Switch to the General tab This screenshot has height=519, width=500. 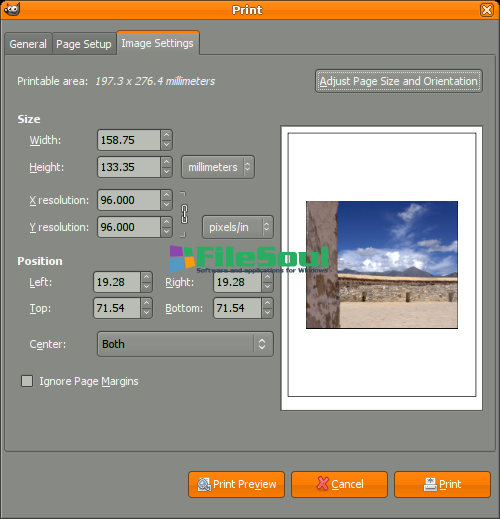pos(28,44)
